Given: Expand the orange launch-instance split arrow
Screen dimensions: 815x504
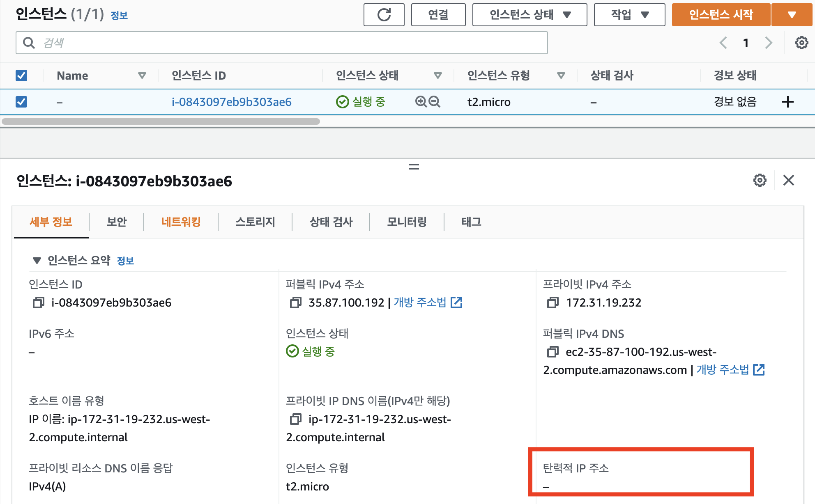Looking at the screenshot, I should 792,15.
